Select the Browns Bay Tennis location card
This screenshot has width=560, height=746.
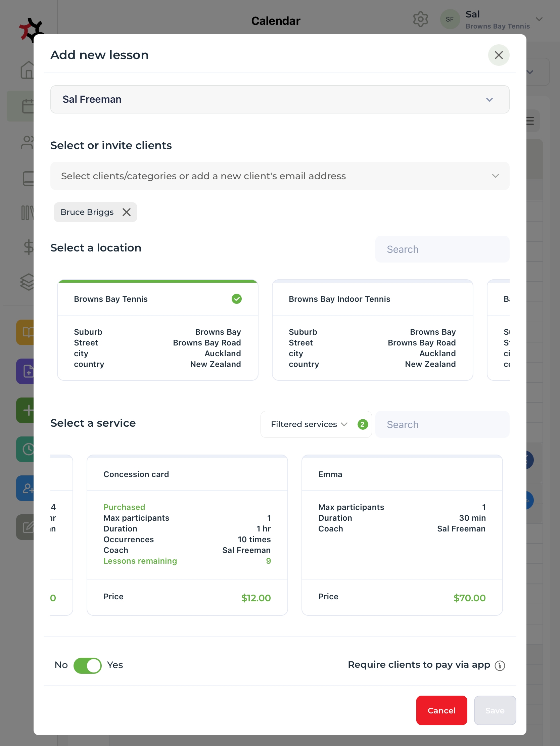pyautogui.click(x=157, y=330)
